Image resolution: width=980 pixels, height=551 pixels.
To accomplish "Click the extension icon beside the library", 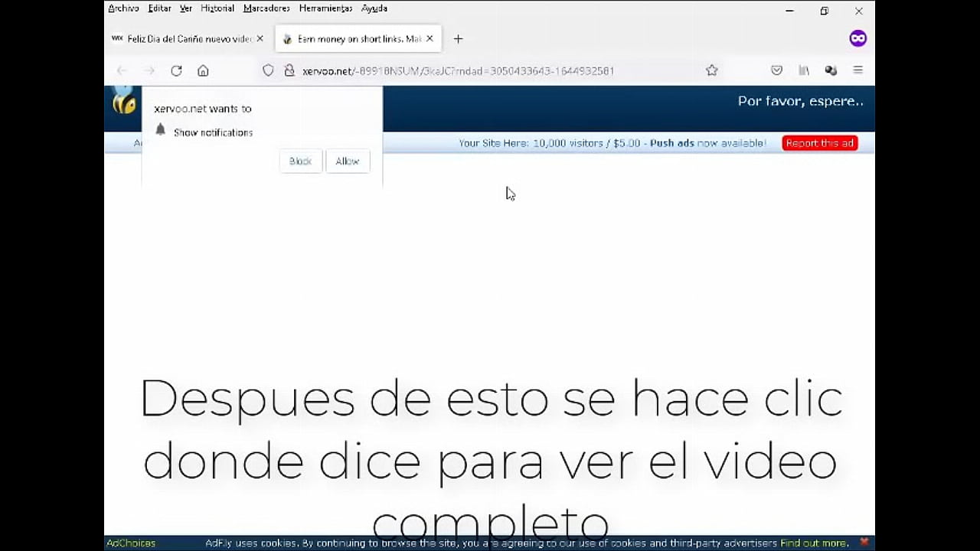I will (831, 70).
